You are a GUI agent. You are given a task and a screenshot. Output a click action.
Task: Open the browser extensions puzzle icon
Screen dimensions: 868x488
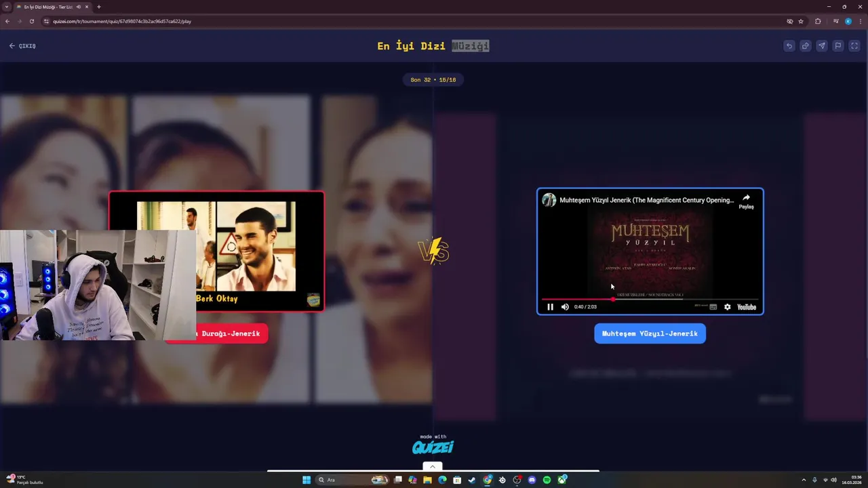(x=818, y=21)
